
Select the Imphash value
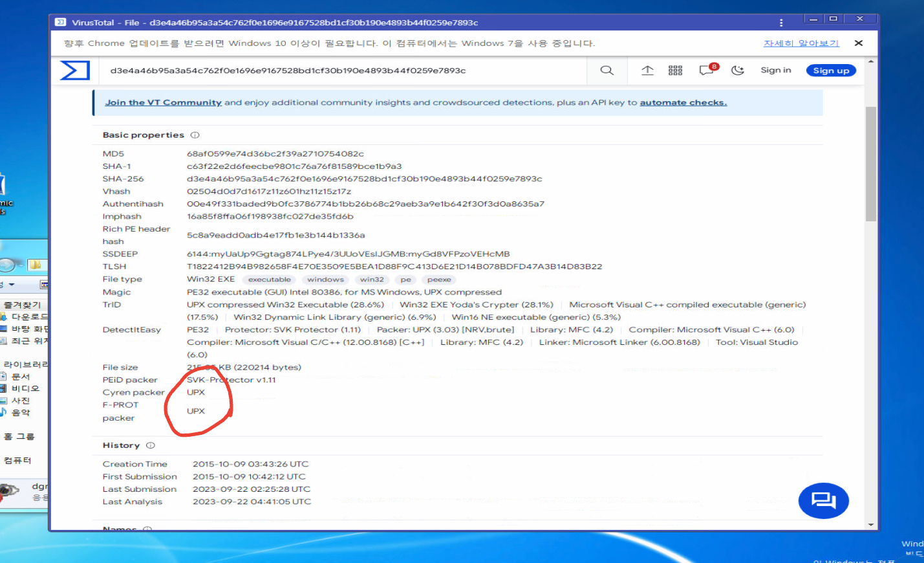270,217
